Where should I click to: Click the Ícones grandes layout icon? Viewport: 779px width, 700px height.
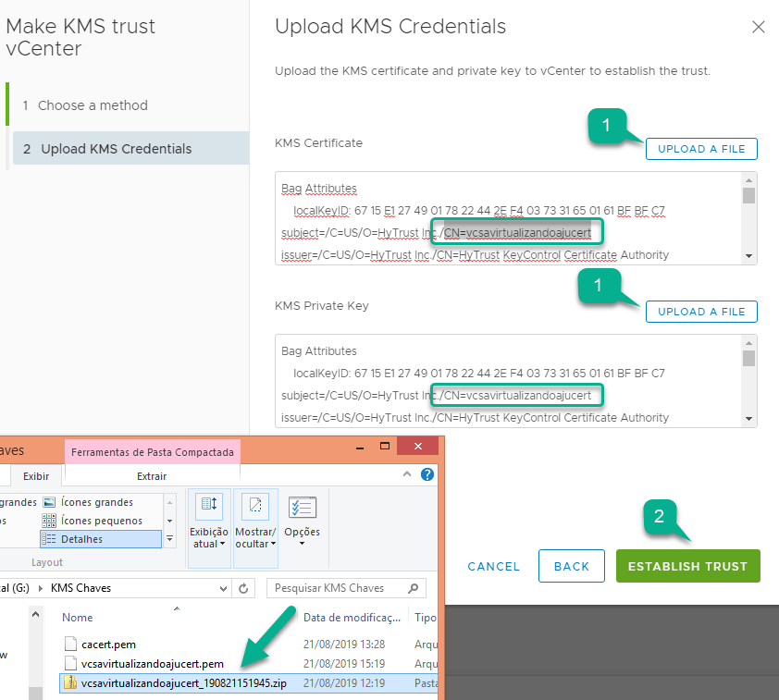pyautogui.click(x=49, y=502)
